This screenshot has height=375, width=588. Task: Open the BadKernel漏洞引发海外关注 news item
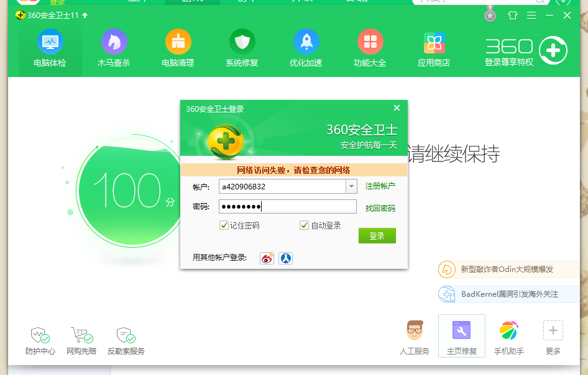point(509,294)
